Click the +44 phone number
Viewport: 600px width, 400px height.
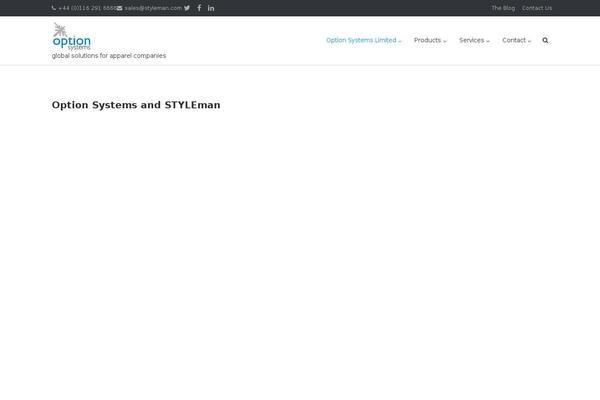point(87,8)
